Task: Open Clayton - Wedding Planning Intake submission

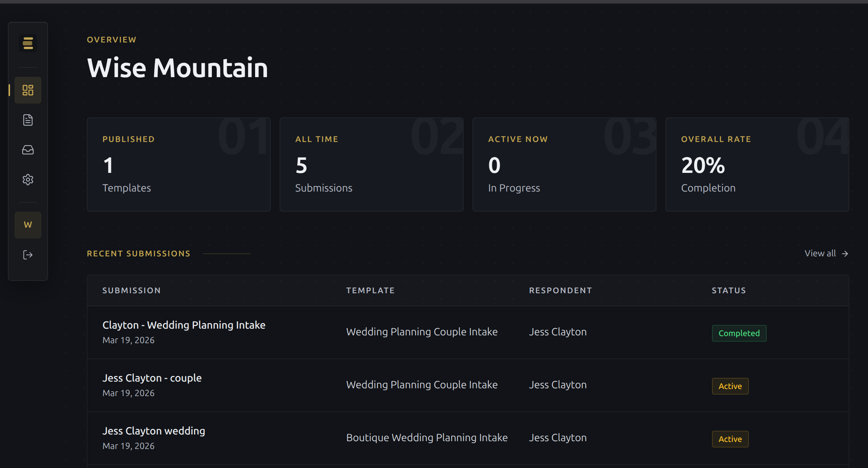Action: 184,325
